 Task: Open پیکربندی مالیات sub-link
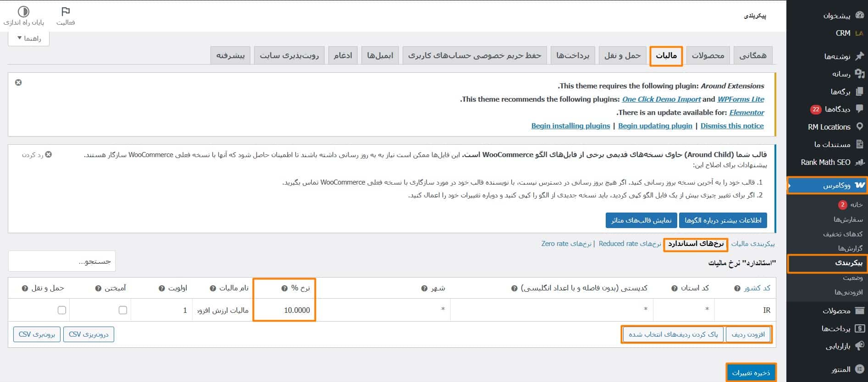753,244
